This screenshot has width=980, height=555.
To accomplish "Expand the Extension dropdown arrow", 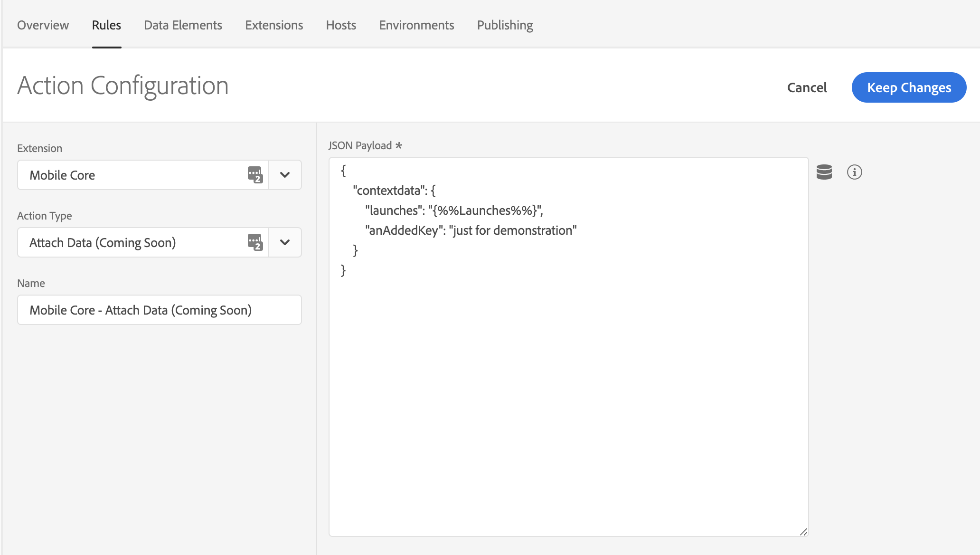I will [285, 175].
